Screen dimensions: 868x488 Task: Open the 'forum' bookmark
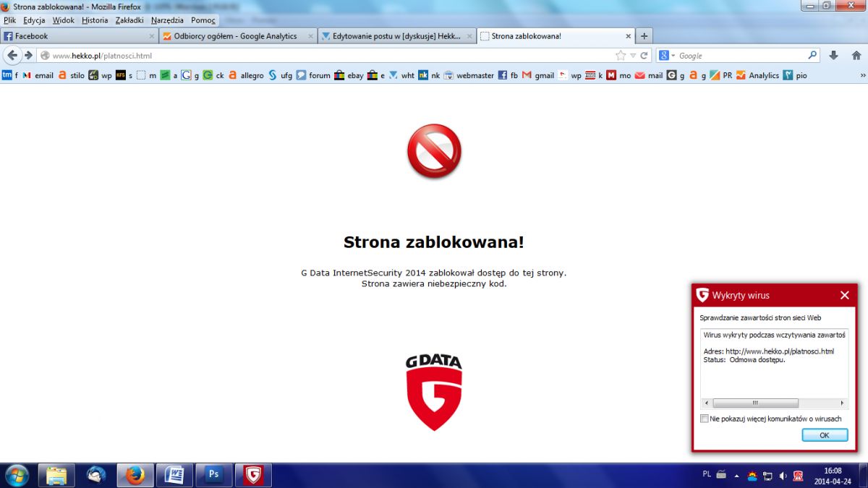pyautogui.click(x=313, y=75)
